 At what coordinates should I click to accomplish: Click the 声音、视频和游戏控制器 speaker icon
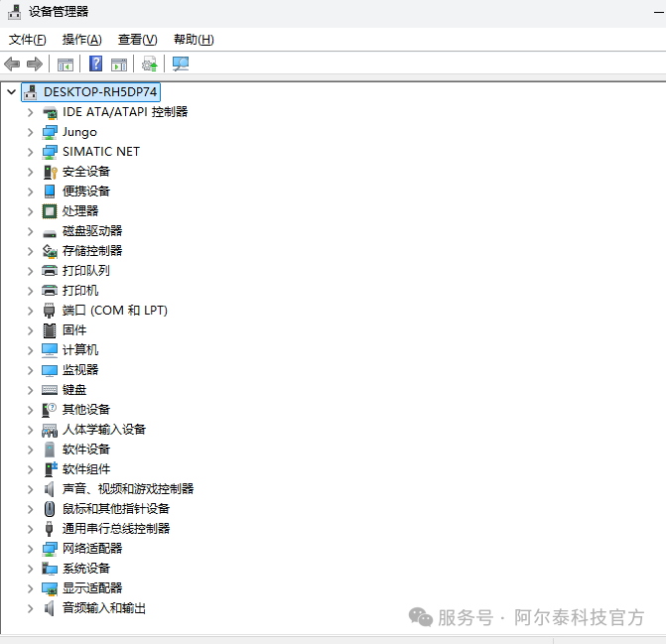point(50,489)
